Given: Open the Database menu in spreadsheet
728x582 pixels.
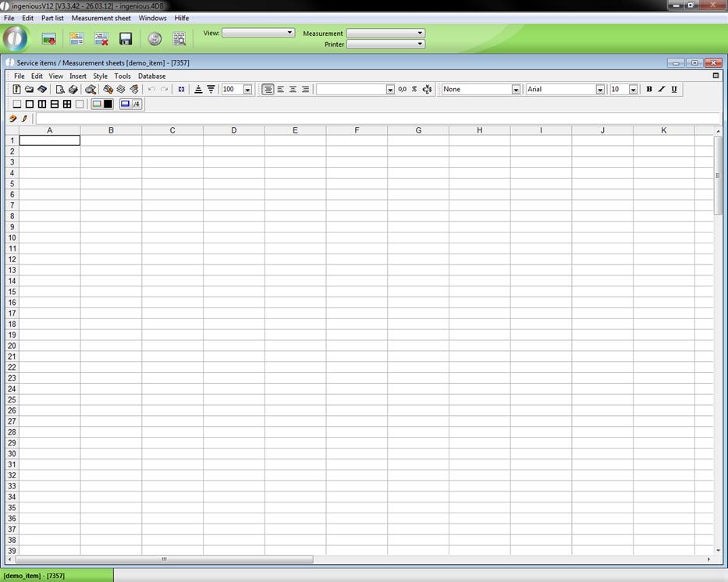Looking at the screenshot, I should (x=151, y=76).
